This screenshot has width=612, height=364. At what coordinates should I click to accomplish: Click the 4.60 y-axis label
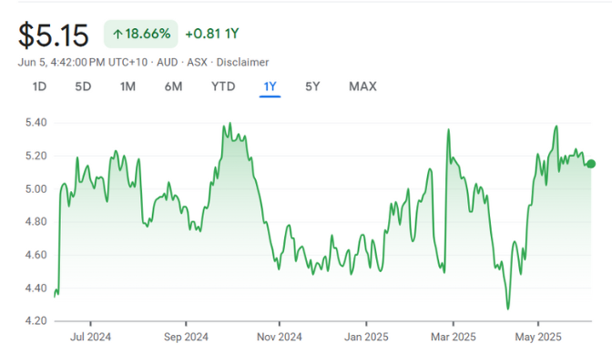36,255
